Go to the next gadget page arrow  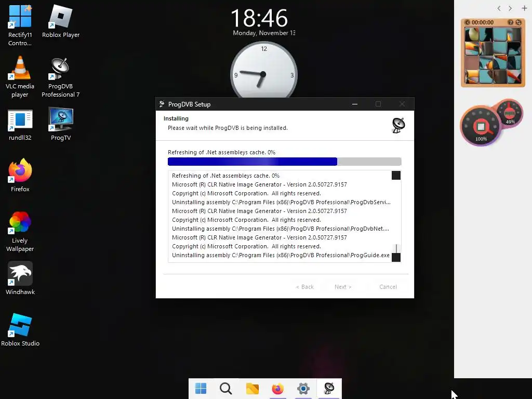click(510, 8)
